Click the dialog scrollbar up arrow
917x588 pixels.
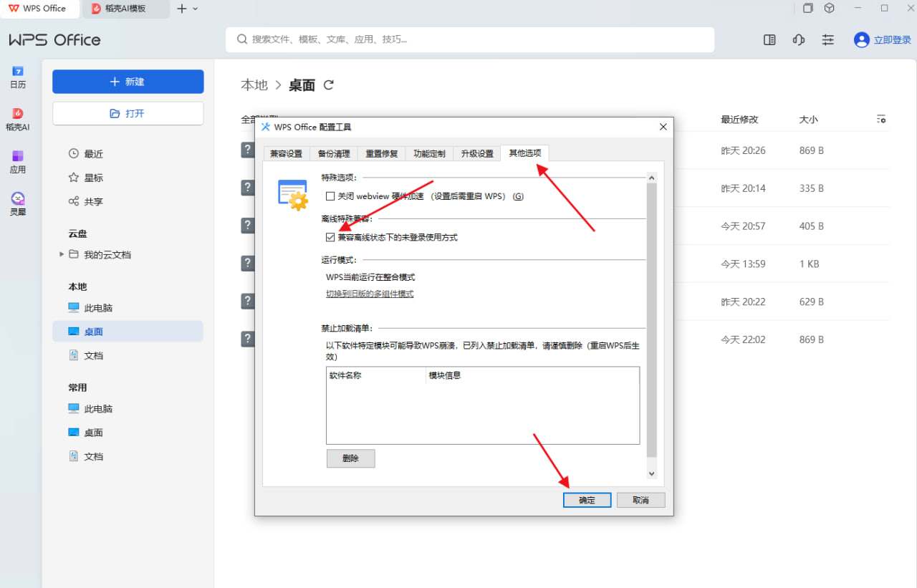click(x=651, y=177)
